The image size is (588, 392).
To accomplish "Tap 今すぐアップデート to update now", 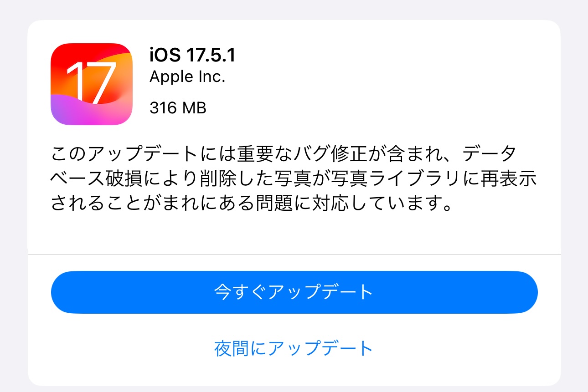I will coord(294,292).
